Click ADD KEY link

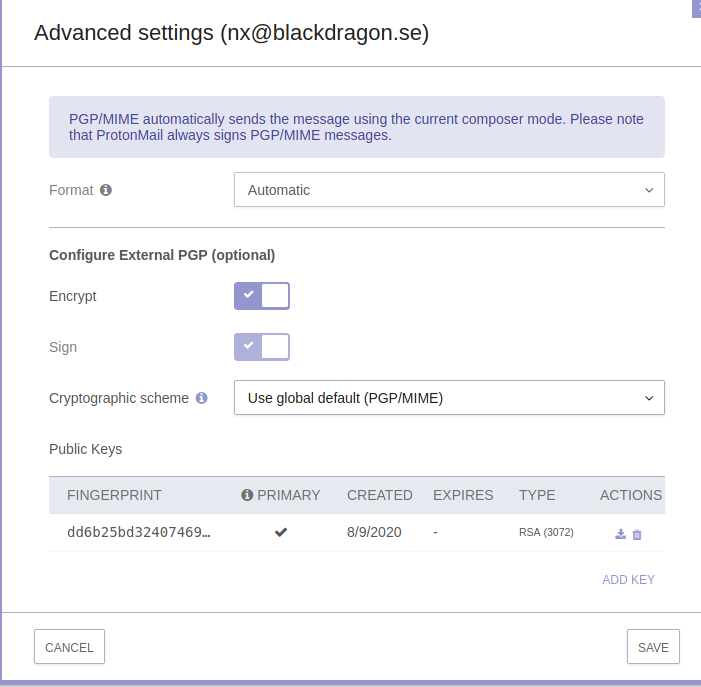[x=628, y=580]
